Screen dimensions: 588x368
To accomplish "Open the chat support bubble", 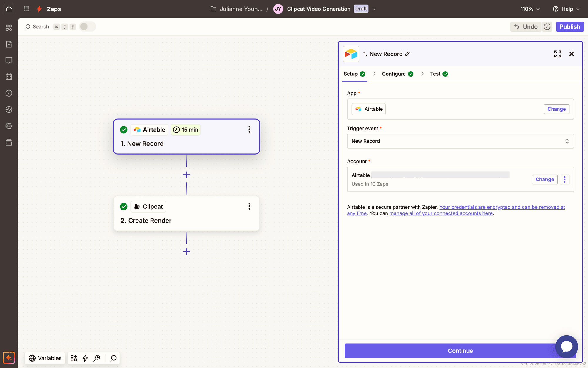I will click(567, 347).
